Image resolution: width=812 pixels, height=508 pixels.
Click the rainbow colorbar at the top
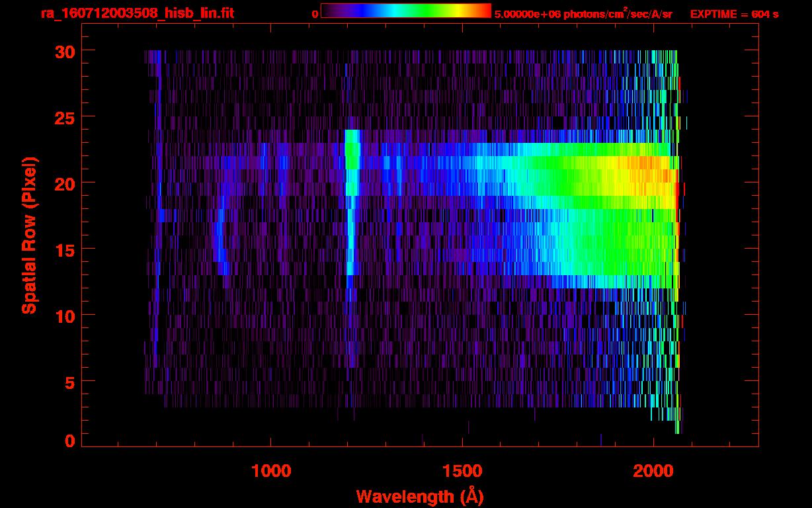coord(405,11)
